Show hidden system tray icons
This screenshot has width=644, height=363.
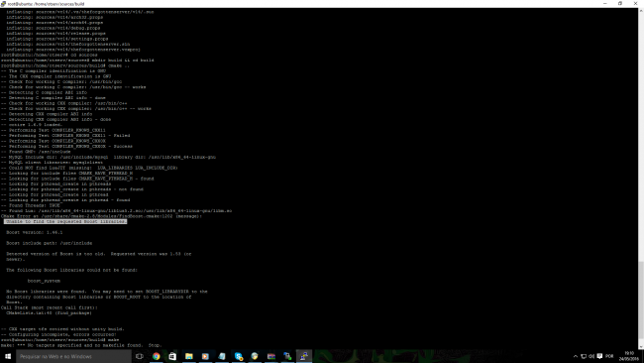pos(576,356)
